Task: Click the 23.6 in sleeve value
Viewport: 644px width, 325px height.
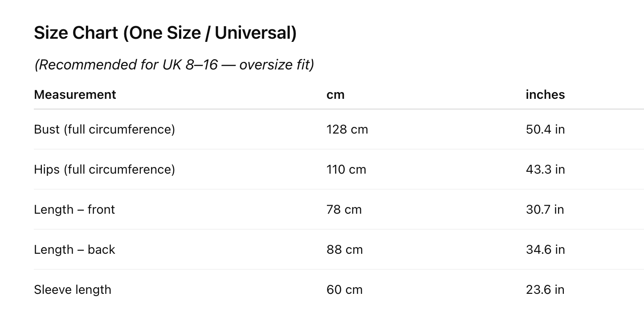Action: [x=545, y=290]
